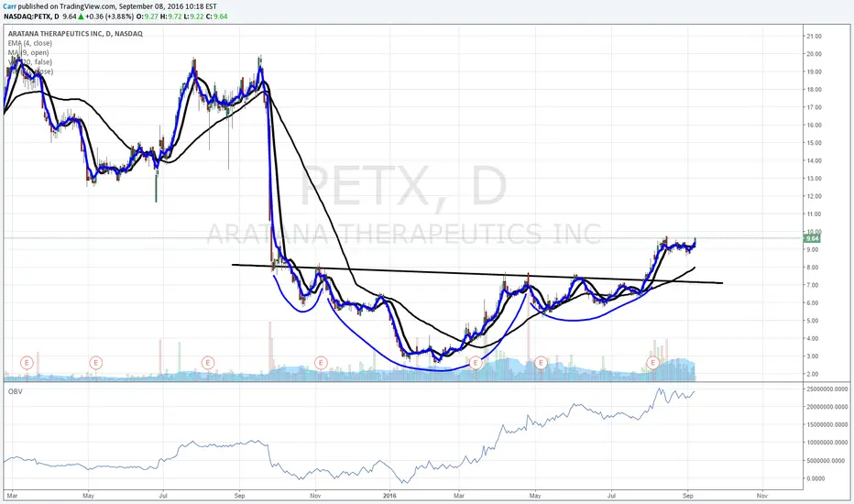Click the 25000000.0000 OBV axis value
This screenshot has width=854, height=504.
point(827,389)
